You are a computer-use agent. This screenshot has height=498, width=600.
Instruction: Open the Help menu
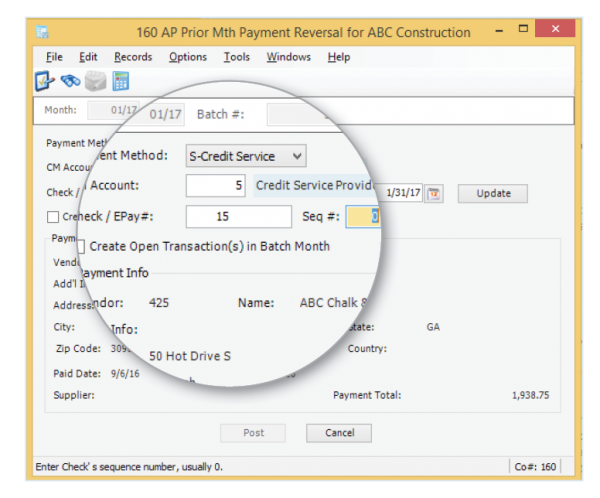tap(339, 57)
